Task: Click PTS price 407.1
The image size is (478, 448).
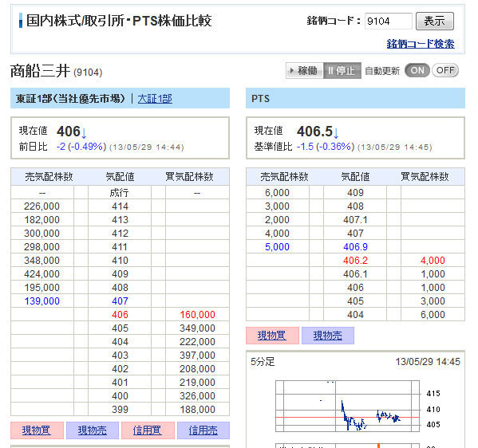Action: (x=355, y=219)
